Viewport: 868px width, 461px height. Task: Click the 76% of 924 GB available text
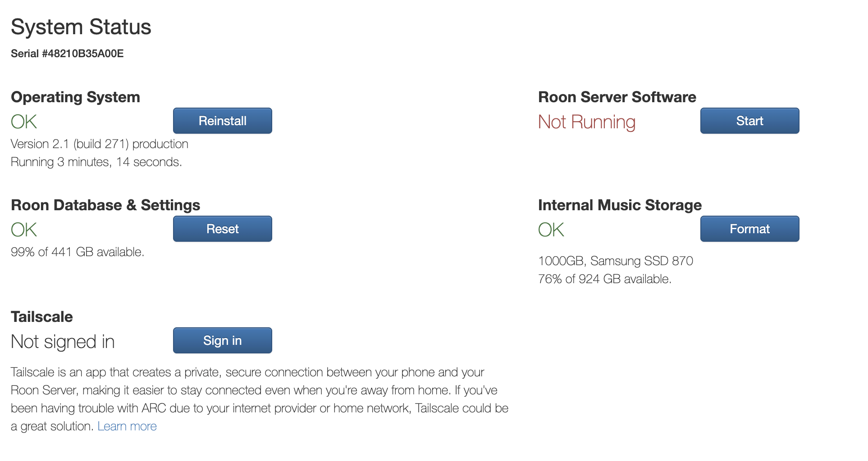click(604, 279)
